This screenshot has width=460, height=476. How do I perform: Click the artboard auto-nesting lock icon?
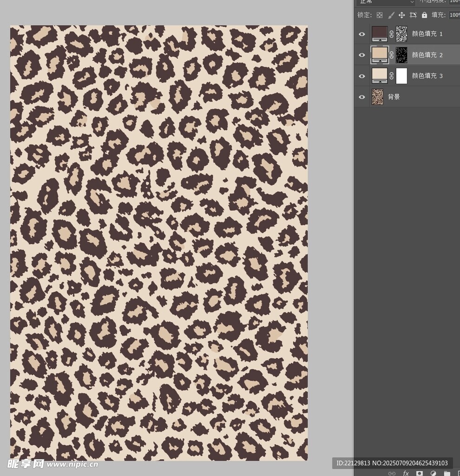(x=413, y=15)
